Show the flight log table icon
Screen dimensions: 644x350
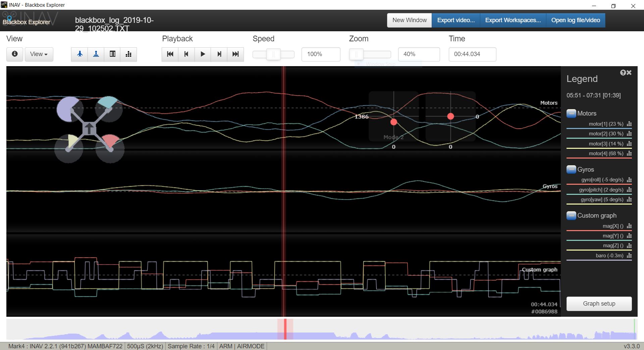(112, 54)
